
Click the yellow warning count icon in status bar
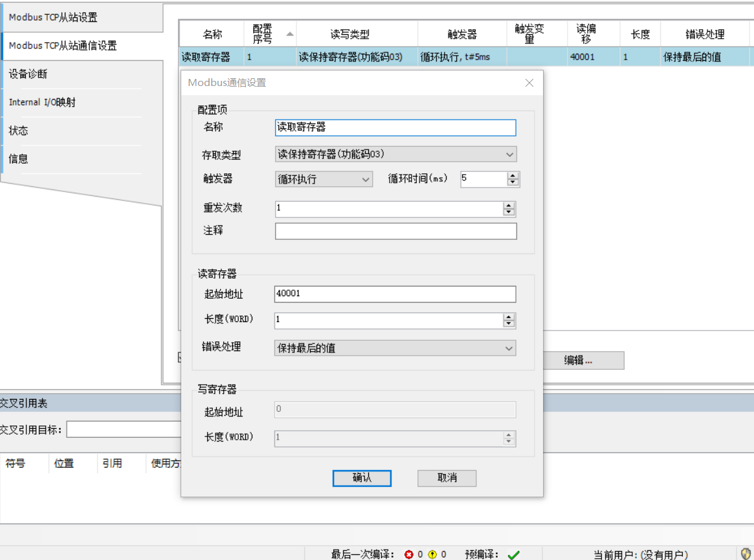tap(432, 554)
